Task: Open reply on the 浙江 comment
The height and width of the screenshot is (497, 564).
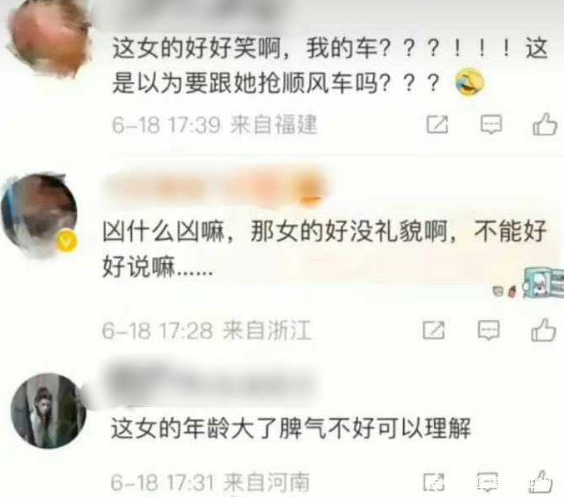Action: click(488, 330)
